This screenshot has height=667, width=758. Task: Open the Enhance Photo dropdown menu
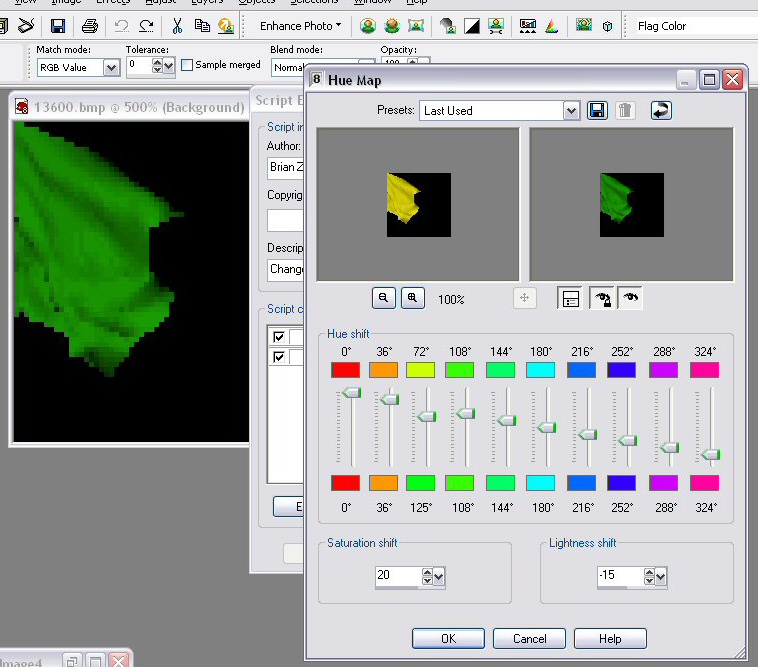click(300, 25)
